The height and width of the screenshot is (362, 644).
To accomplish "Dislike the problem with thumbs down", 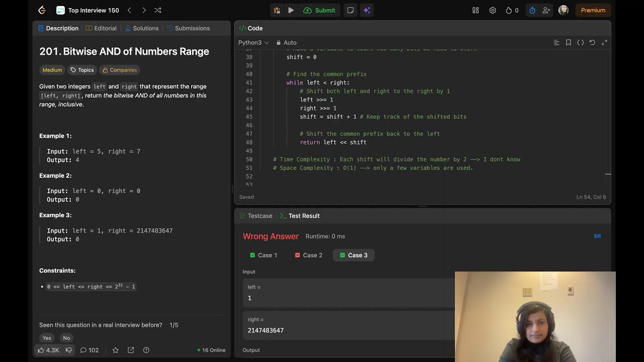I will tap(69, 350).
